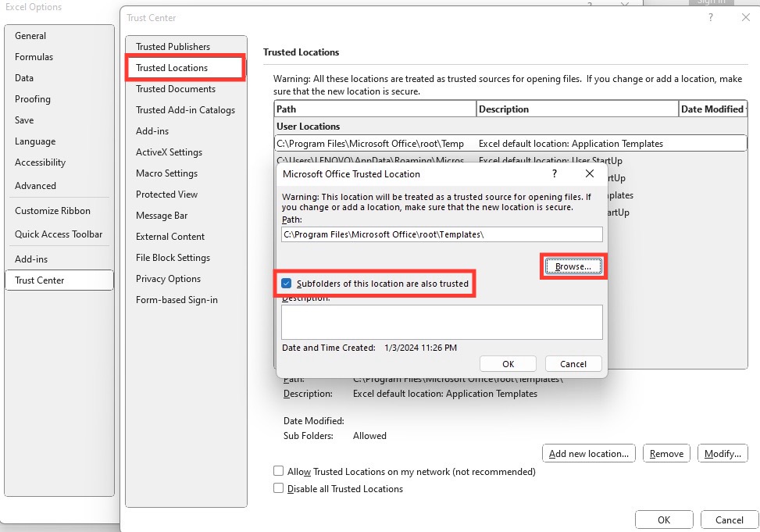Screen dimensions: 760x532
Task: Click Cancel in Trusted Location dialog
Action: click(x=573, y=364)
